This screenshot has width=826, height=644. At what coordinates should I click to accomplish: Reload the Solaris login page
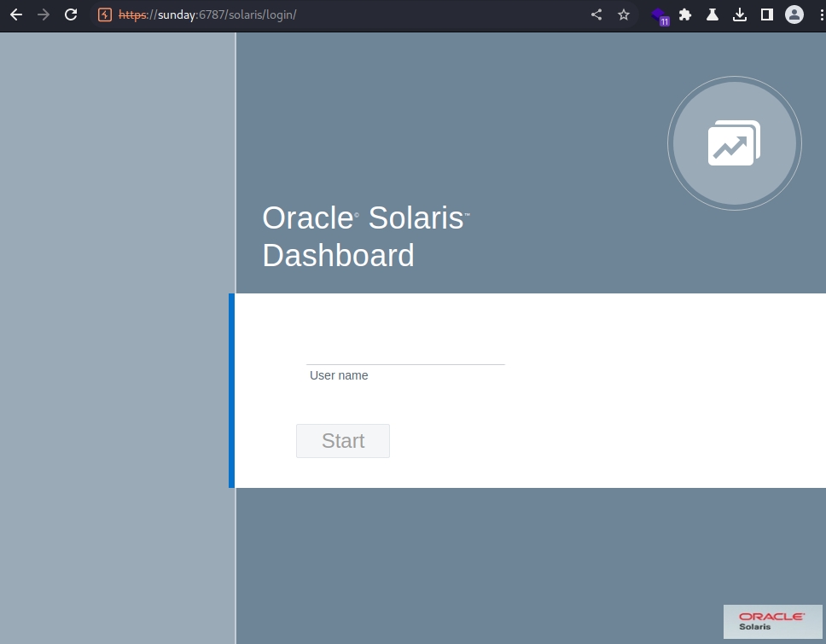[x=71, y=15]
